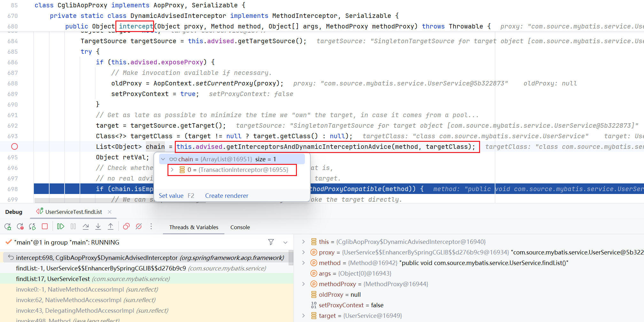
Task: Toggle the rerun automatically icon
Action: click(x=32, y=227)
